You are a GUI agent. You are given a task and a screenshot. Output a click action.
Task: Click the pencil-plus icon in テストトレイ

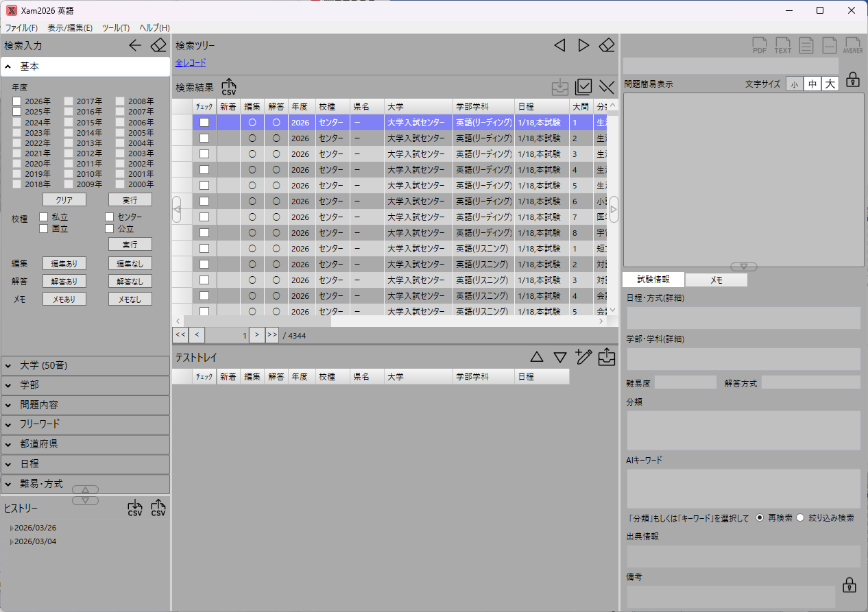tap(583, 356)
